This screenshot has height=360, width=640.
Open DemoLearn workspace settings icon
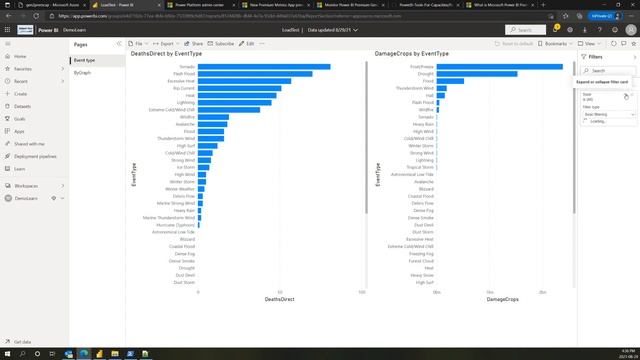coord(53,198)
